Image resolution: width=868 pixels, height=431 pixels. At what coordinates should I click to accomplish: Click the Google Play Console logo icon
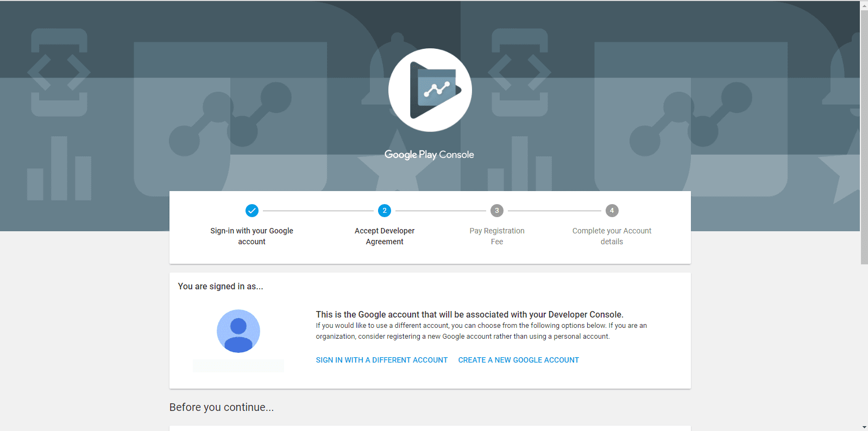click(x=430, y=90)
